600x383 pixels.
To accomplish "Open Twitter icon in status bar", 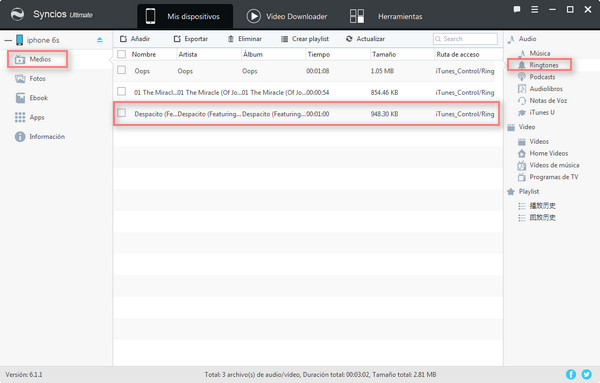I will [586, 374].
